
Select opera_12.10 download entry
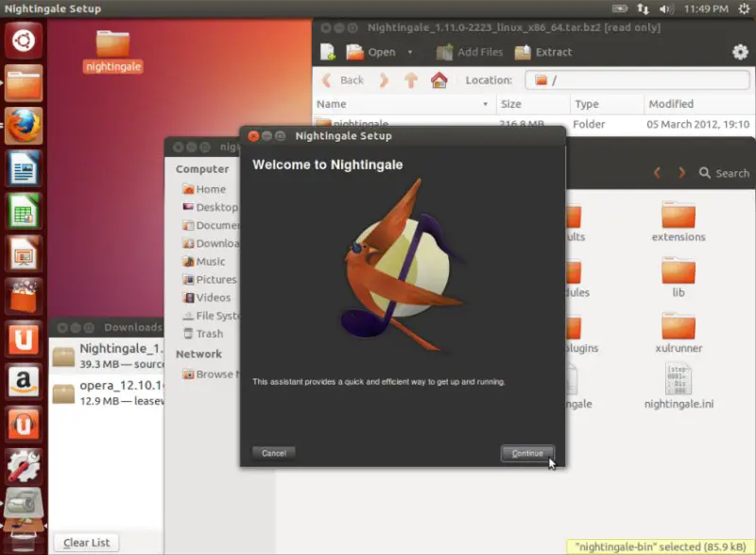click(107, 392)
